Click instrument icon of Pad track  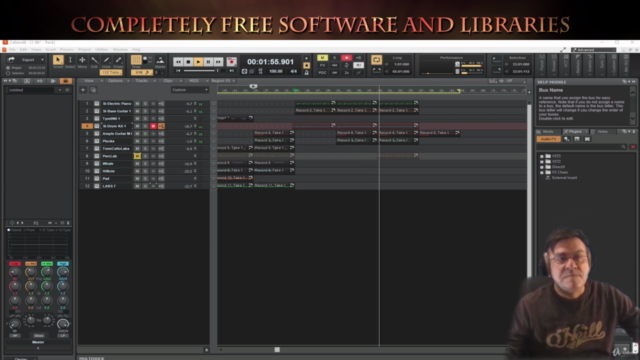97,179
